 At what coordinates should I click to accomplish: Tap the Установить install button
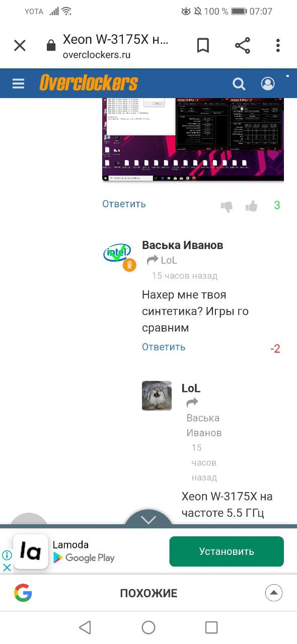pos(227,551)
